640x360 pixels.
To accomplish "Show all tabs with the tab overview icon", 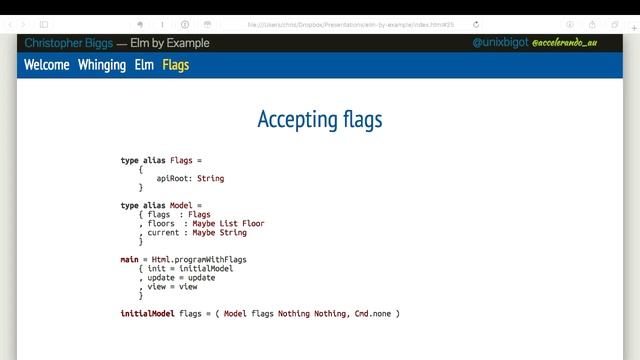I will (x=614, y=25).
